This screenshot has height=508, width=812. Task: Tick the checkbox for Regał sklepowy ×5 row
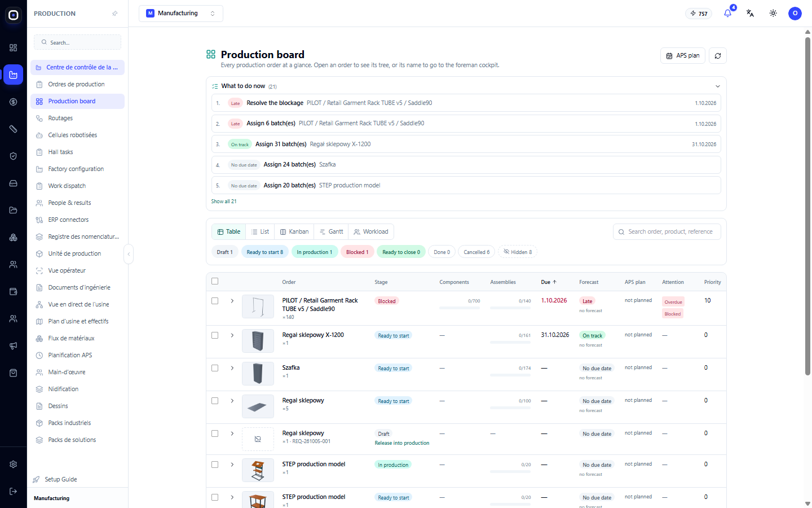pos(215,401)
